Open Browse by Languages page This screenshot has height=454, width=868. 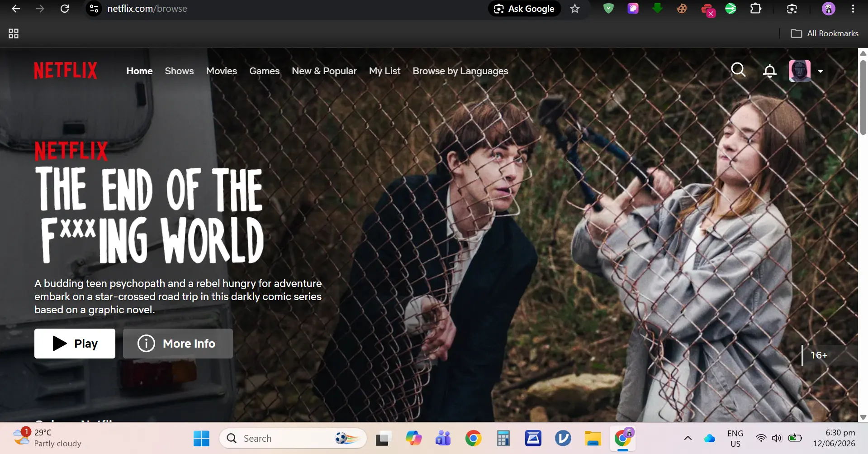tap(460, 71)
